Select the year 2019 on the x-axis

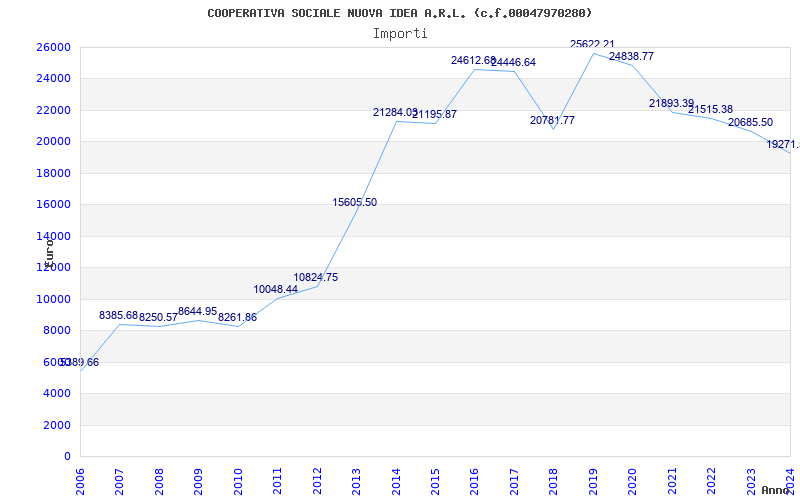pos(593,481)
